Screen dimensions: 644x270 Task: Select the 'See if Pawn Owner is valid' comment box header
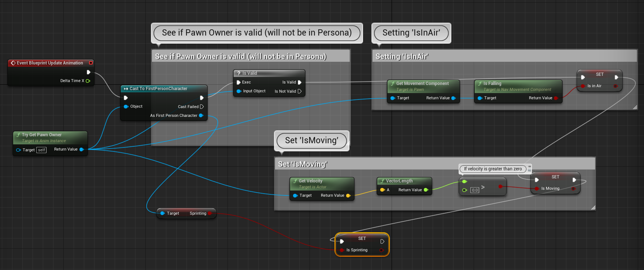click(x=251, y=56)
